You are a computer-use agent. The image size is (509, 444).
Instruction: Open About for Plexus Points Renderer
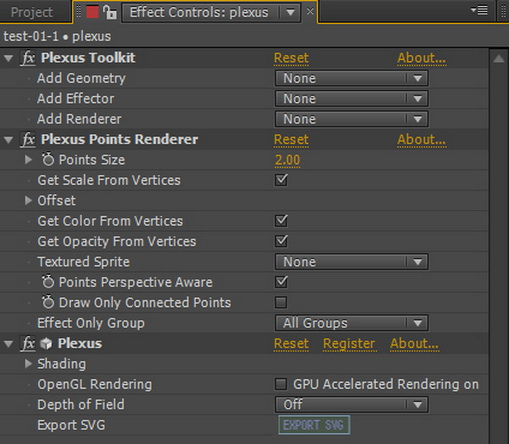coord(422,140)
